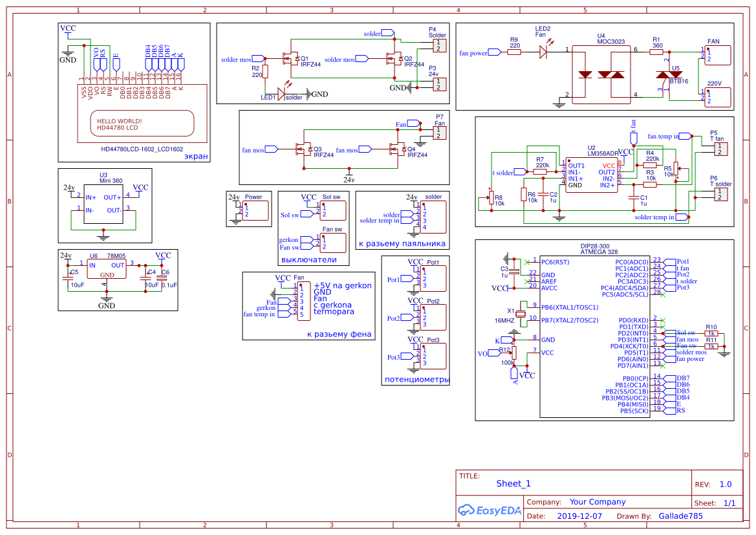
Task: Click the LED2 Fan diode symbol
Action: tap(543, 52)
